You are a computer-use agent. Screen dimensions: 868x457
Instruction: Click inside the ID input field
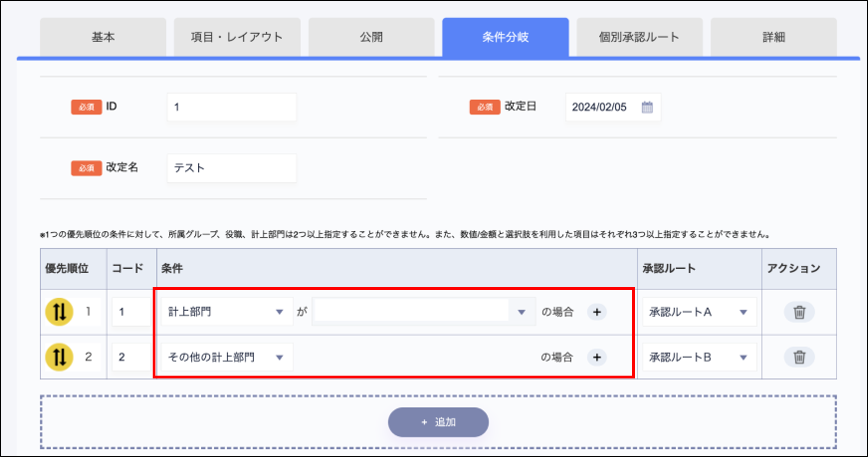[231, 106]
